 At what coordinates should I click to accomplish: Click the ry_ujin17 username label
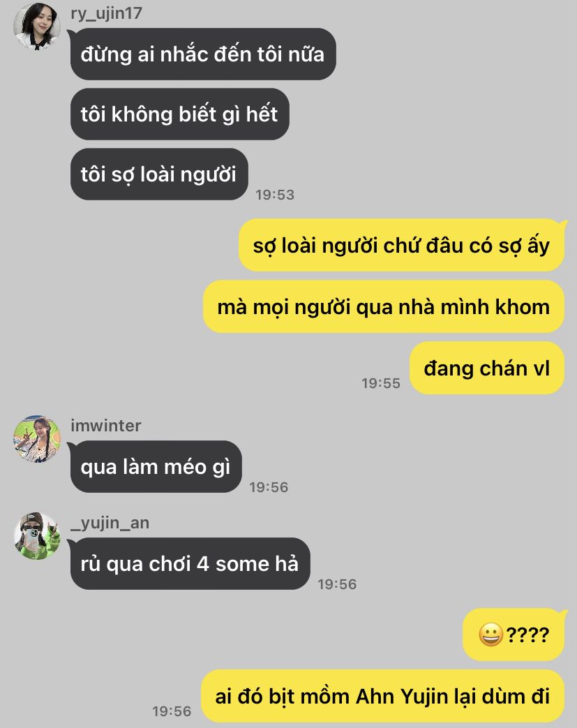pos(106,13)
